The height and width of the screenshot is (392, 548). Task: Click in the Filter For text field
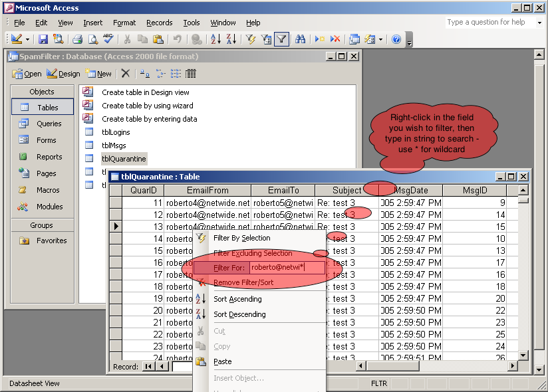[x=287, y=267]
